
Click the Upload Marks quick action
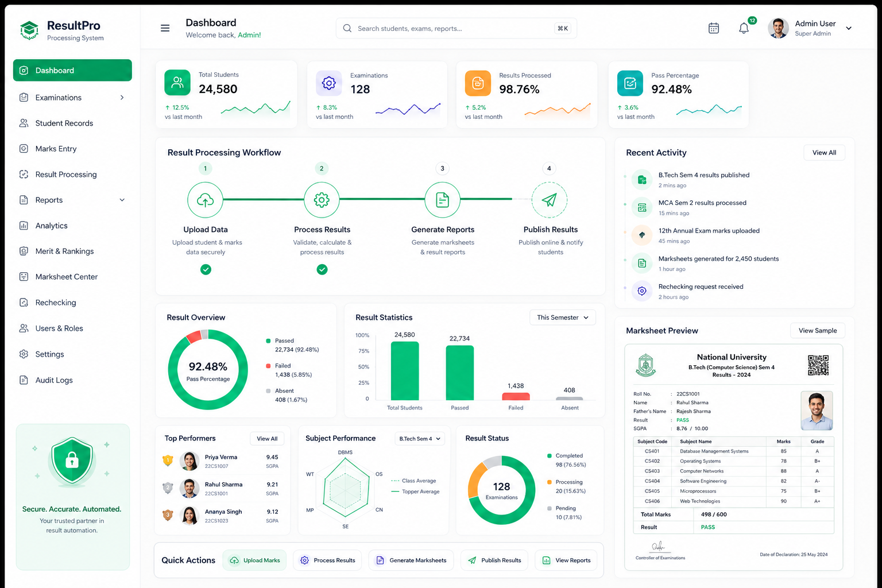click(256, 560)
